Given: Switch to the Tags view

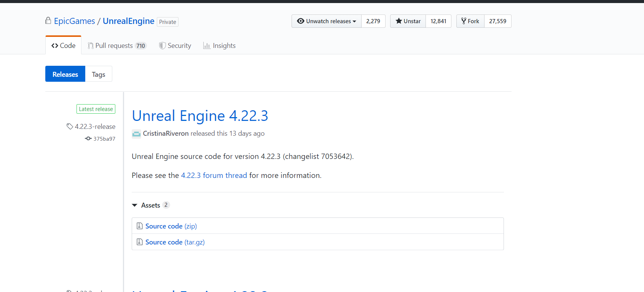Looking at the screenshot, I should point(99,74).
